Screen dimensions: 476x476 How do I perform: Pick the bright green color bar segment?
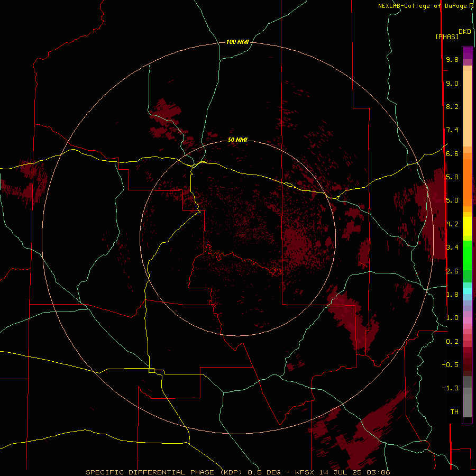tap(467, 255)
